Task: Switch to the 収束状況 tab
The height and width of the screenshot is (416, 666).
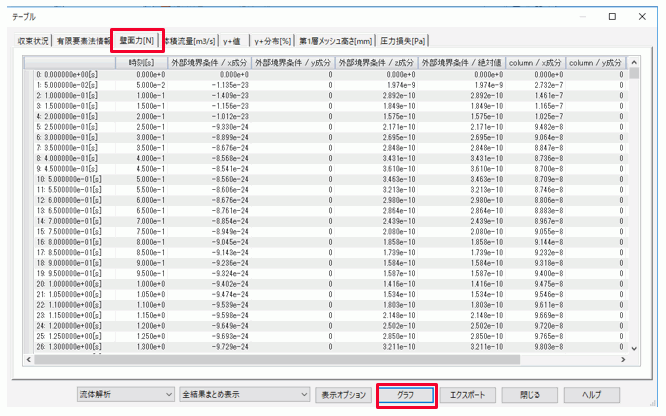Action: [x=34, y=41]
